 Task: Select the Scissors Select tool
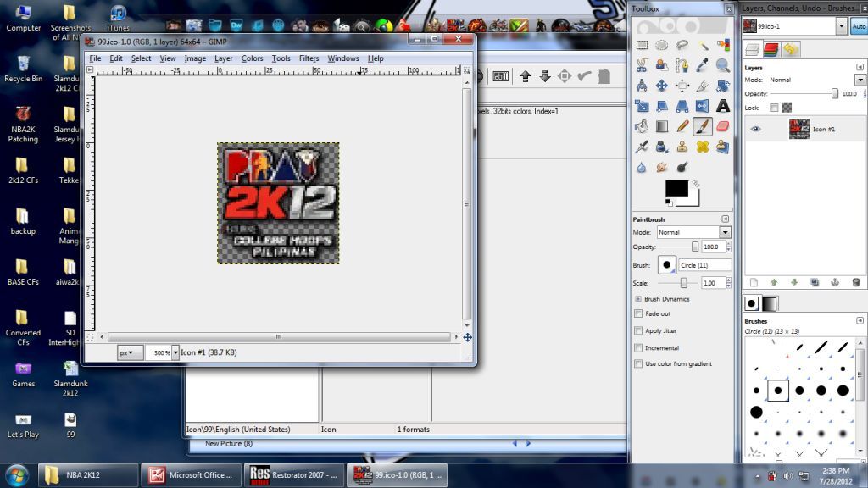pos(642,65)
